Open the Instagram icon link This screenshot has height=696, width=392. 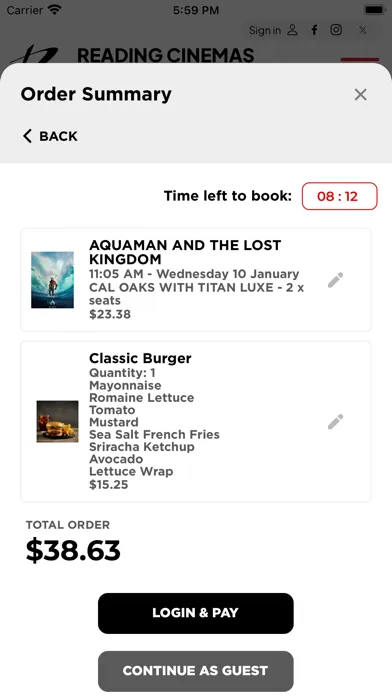click(336, 30)
